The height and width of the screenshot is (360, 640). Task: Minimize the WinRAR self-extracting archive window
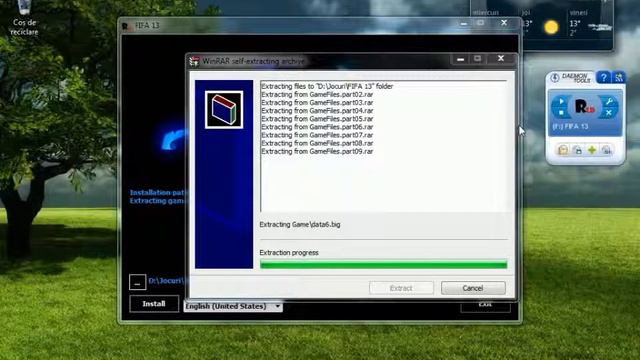(x=461, y=59)
